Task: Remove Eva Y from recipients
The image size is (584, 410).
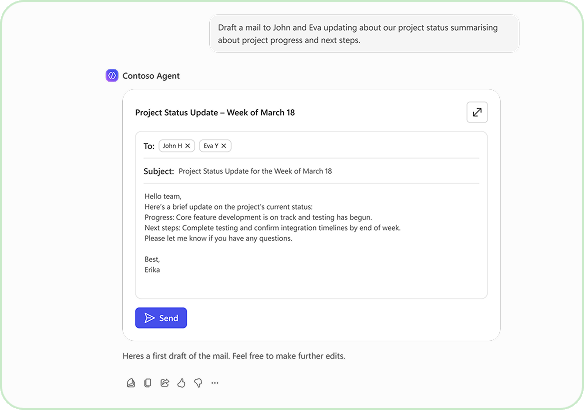Action: (x=224, y=146)
